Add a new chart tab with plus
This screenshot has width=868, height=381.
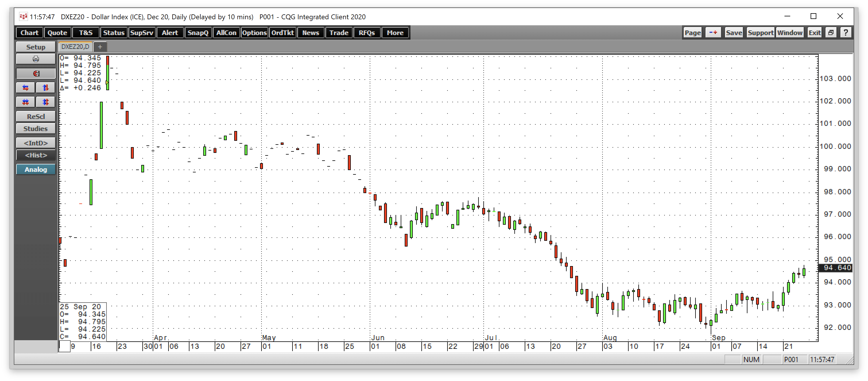click(100, 47)
